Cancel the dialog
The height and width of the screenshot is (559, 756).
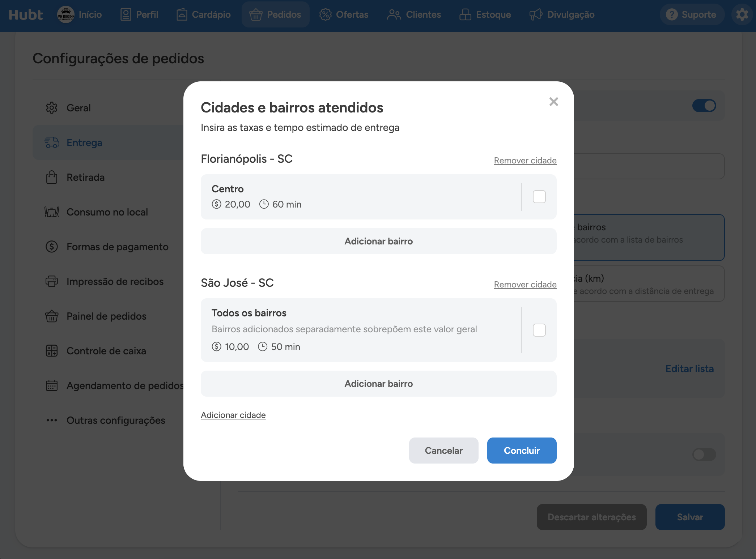pyautogui.click(x=443, y=451)
